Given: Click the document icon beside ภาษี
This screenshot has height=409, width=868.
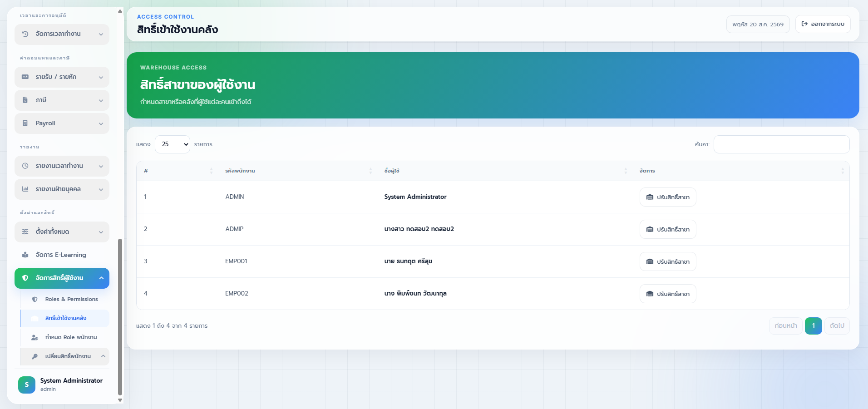Looking at the screenshot, I should 25,100.
